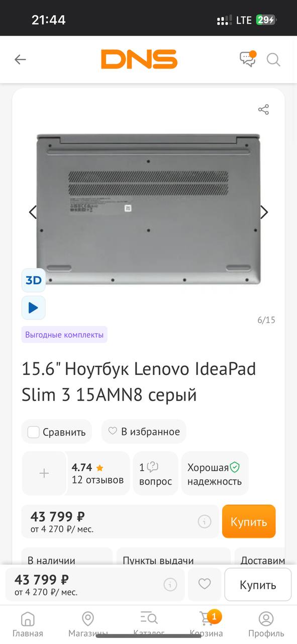Viewport: 297px width, 644px height.
Task: Show the previous product photo
Action: tap(33, 212)
